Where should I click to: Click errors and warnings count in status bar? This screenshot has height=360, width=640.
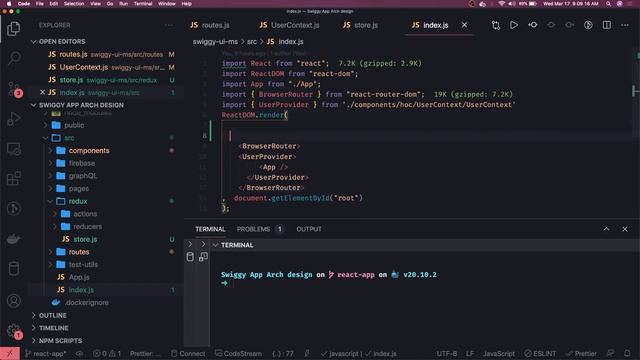(x=107, y=353)
